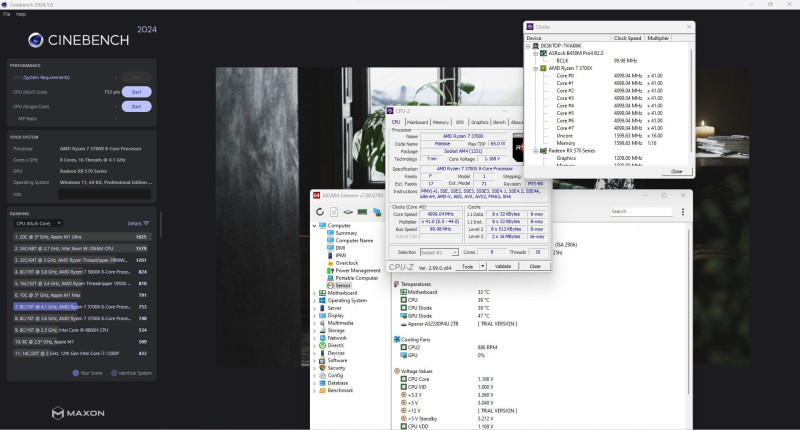Click the Voltage Values section icon
Viewport: 800px width, 430px height.
pyautogui.click(x=396, y=371)
